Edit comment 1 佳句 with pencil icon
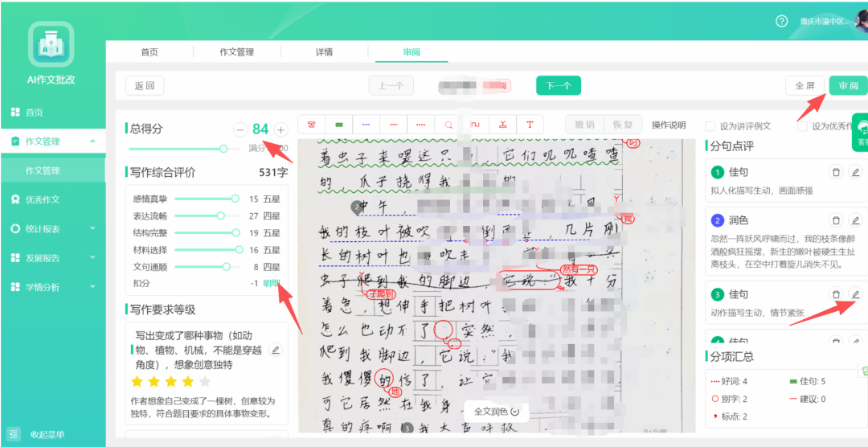The image size is (868, 447). coord(855,172)
